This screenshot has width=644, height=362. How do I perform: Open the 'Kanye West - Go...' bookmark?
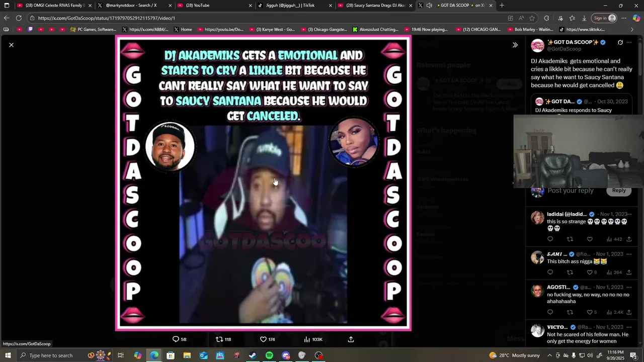(272, 30)
